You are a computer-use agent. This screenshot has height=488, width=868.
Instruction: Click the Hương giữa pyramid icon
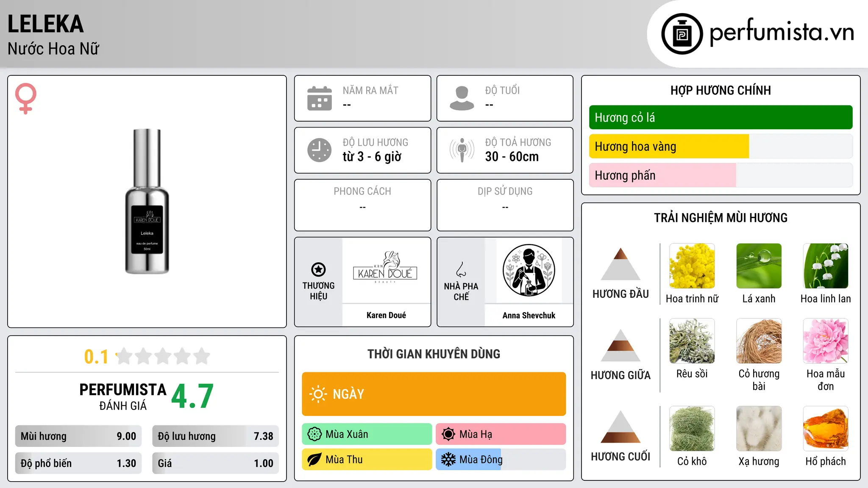(620, 345)
